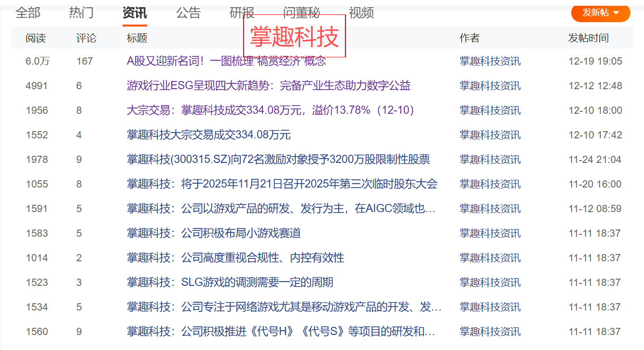Click author 掌趣科技资讯 in the 12-10 17:42 row
This screenshot has width=644, height=350.
point(490,135)
